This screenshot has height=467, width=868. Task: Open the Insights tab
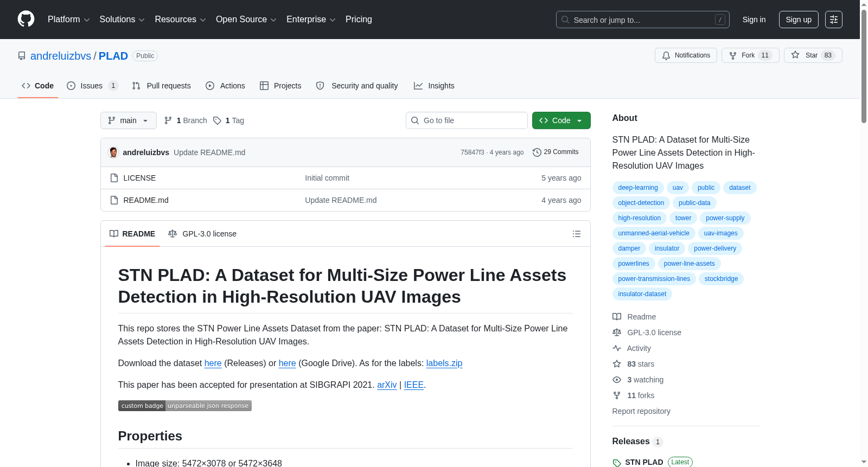click(x=434, y=86)
